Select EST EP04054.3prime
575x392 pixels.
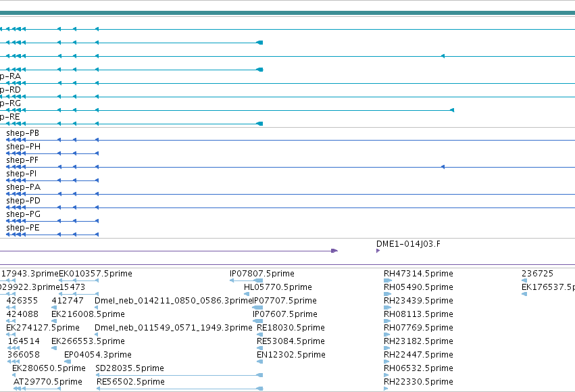click(98, 355)
